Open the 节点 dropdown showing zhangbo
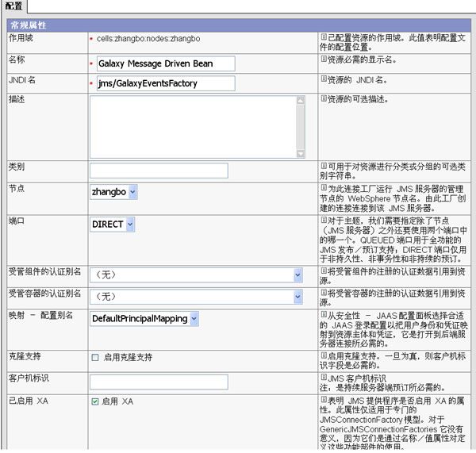The width and height of the screenshot is (476, 453). pyautogui.click(x=113, y=192)
